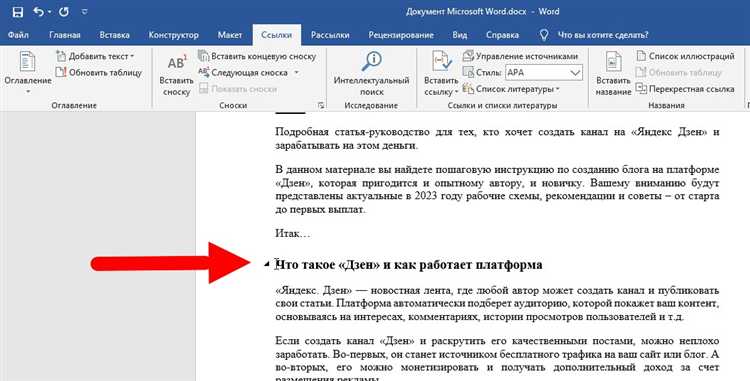Viewport: 750px width, 381px height.
Task: Switch to the Вставка tab
Action: coord(114,35)
